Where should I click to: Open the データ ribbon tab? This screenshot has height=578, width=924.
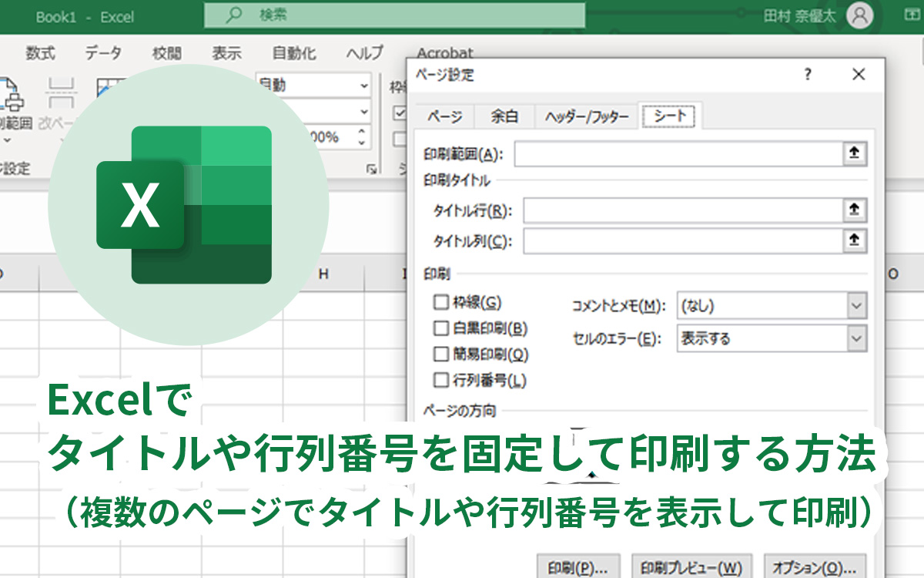click(x=103, y=53)
